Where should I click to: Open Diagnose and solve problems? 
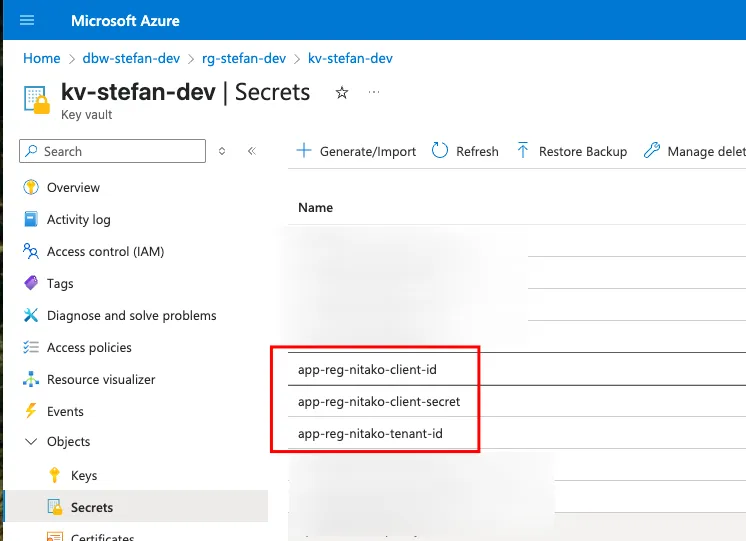coord(131,315)
